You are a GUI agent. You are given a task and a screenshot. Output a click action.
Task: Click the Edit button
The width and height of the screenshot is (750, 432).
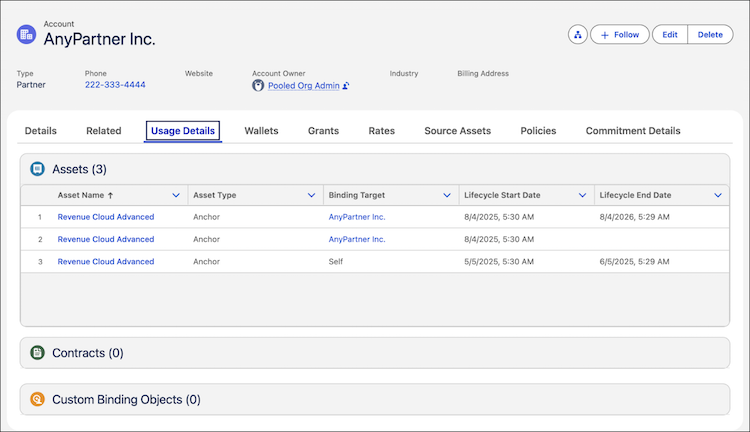point(670,34)
